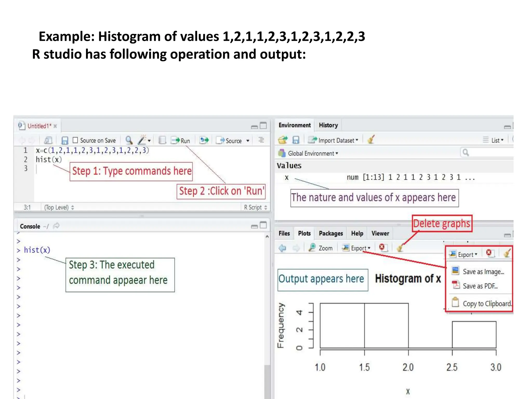Select Save as PDF menu option
The image size is (532, 399).
480,286
